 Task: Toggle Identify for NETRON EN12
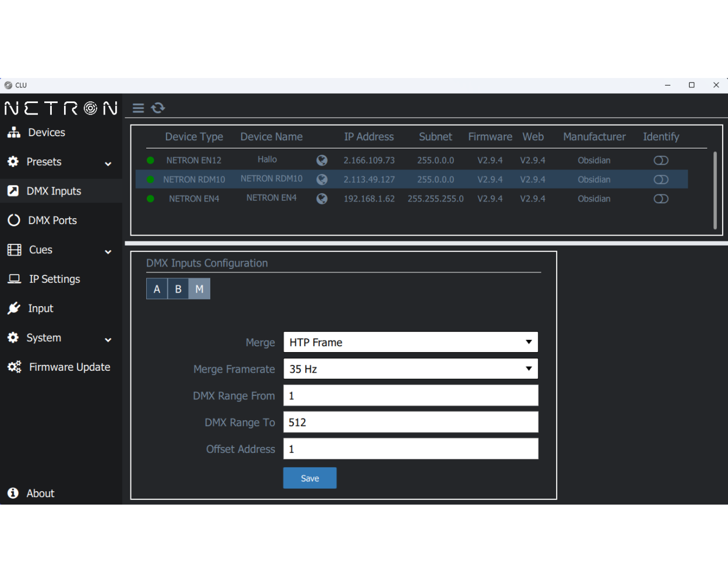point(661,160)
